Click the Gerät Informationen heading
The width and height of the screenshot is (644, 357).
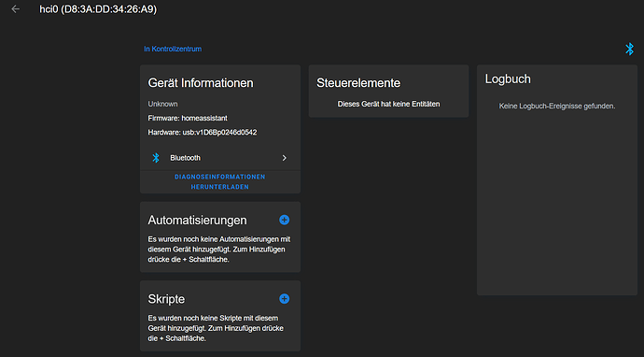pyautogui.click(x=201, y=82)
